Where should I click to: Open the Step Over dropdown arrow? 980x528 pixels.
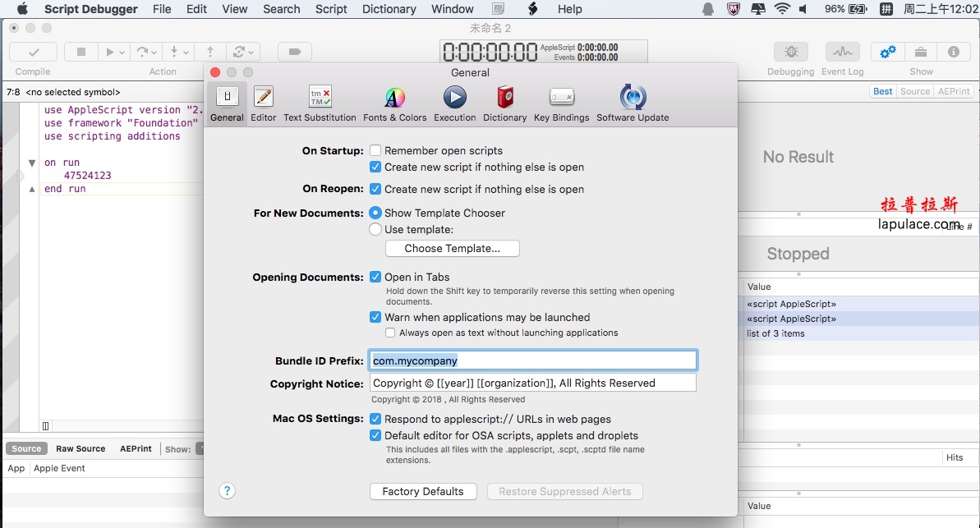coord(154,53)
